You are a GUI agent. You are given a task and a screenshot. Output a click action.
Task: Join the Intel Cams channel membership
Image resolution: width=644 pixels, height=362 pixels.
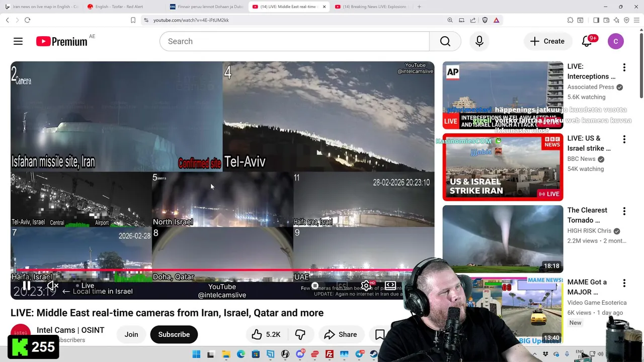pos(131,334)
